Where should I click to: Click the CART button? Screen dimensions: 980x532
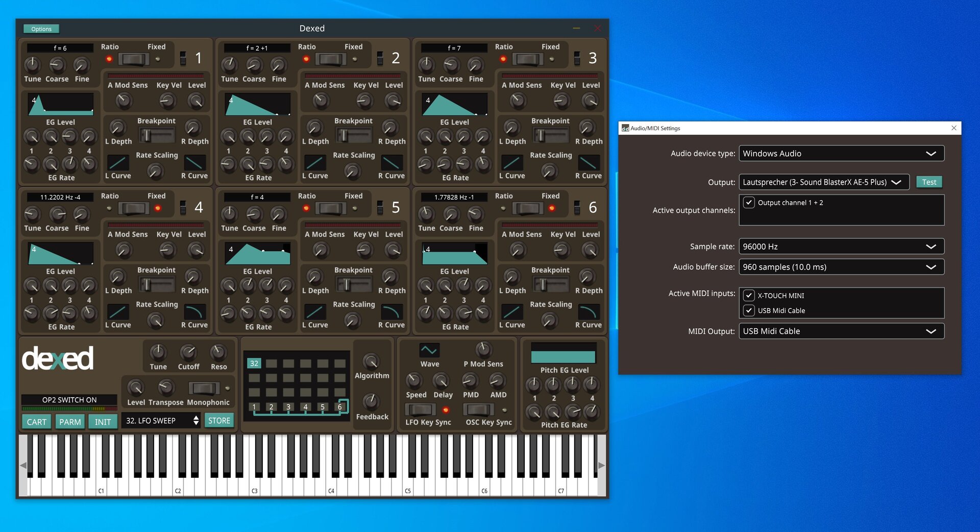pos(37,422)
